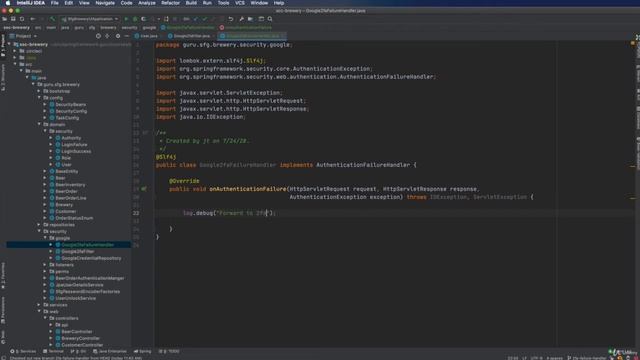The height and width of the screenshot is (360, 640).
Task: Click the Build project hammer icon
Action: pyautogui.click(x=52, y=19)
